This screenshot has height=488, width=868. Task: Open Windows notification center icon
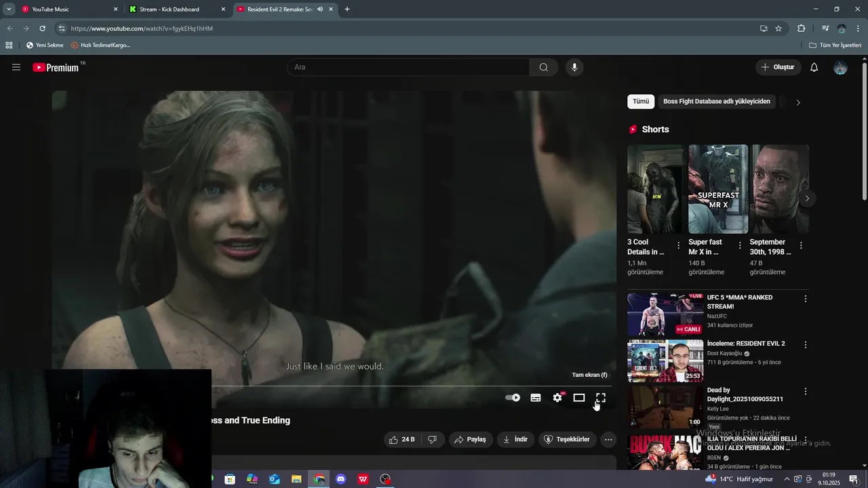(x=854, y=479)
